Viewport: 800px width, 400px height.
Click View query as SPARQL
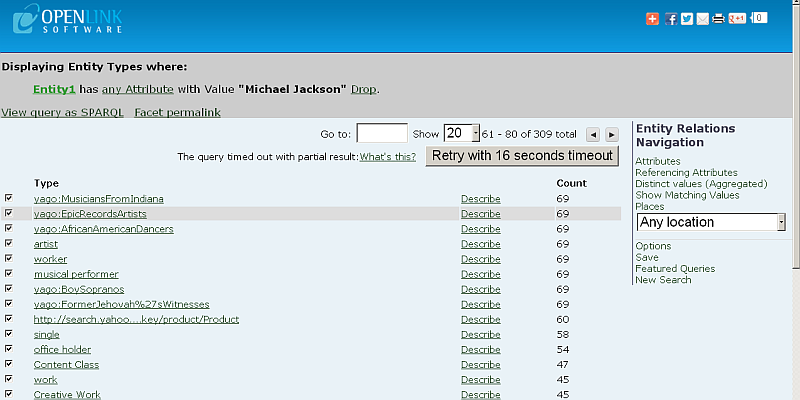(x=62, y=112)
